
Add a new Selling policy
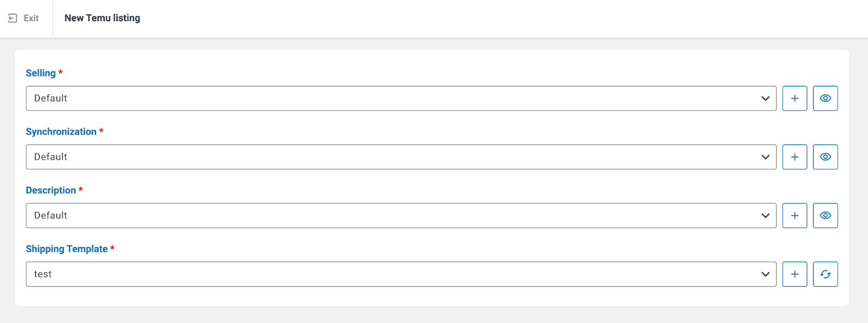click(794, 98)
